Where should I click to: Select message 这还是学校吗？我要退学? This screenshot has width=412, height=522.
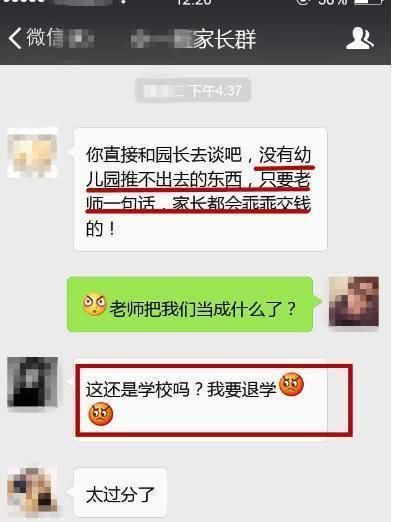point(201,400)
